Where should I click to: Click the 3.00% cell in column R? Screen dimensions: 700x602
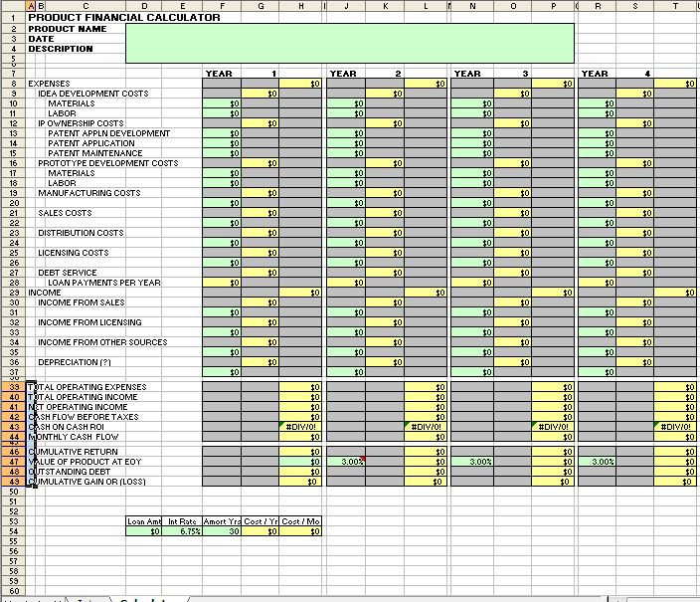click(597, 462)
